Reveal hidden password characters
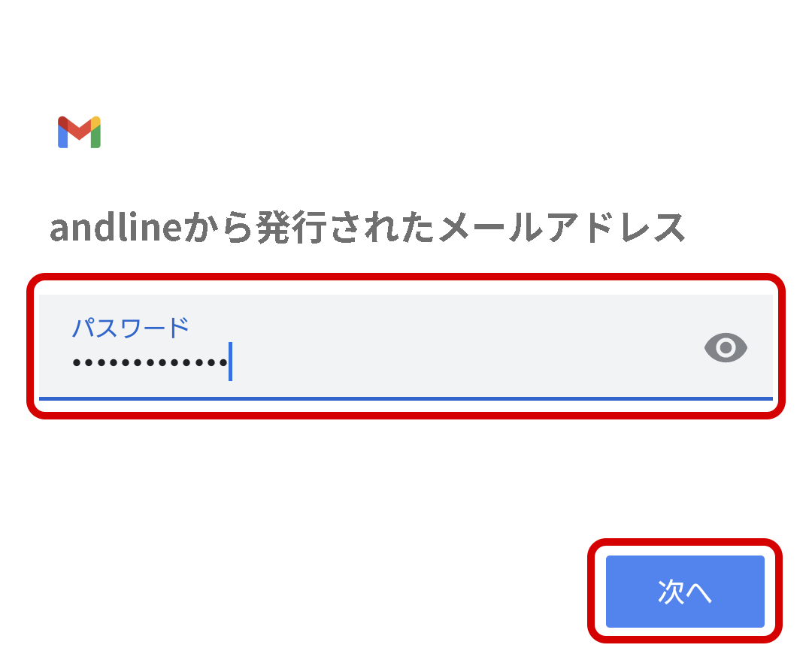 [x=726, y=347]
